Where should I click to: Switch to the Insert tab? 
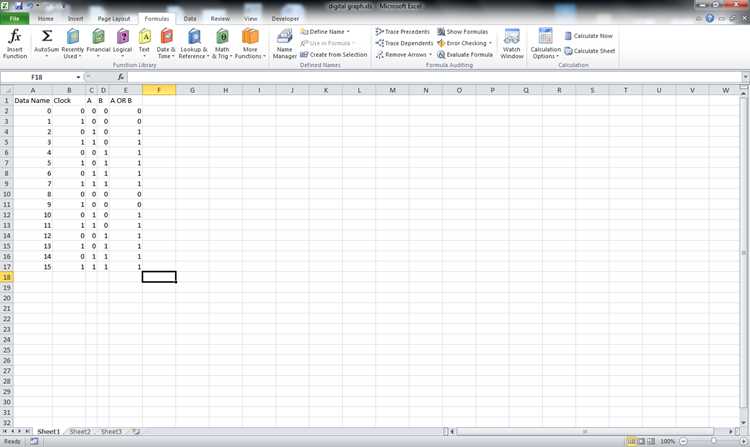(x=75, y=18)
